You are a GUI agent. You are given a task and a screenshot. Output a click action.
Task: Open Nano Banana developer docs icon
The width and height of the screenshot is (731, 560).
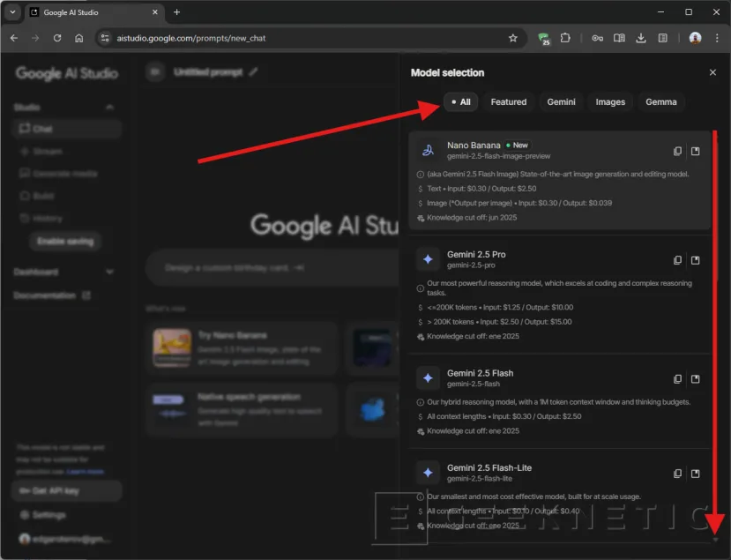(x=695, y=151)
